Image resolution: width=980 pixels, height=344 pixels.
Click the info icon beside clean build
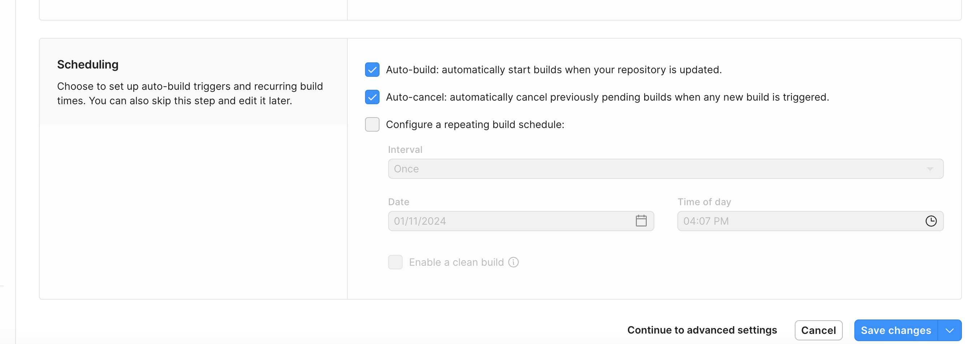513,262
